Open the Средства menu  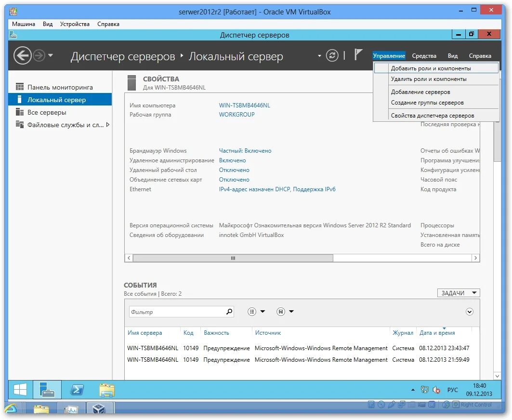424,56
